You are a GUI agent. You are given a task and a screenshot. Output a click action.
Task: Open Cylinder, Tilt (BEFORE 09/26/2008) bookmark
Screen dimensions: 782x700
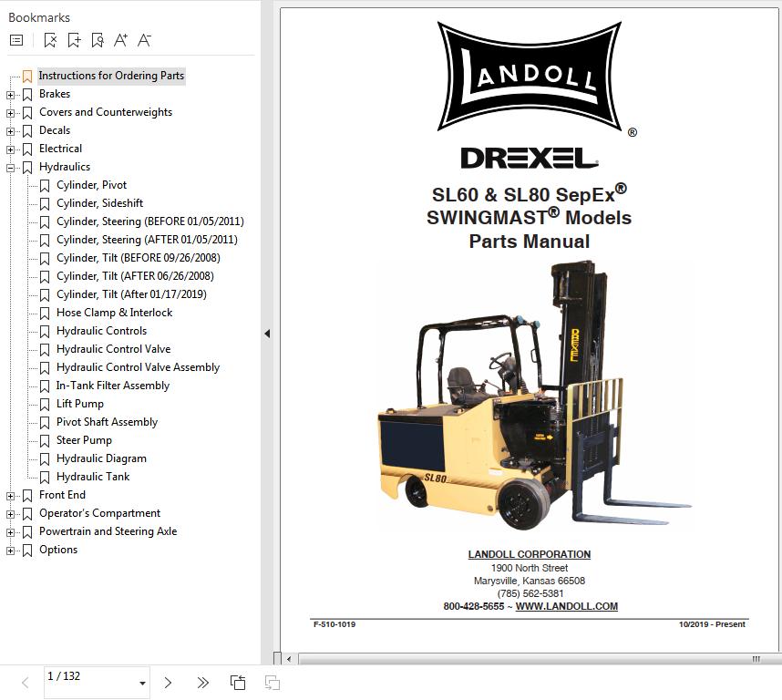click(x=139, y=258)
